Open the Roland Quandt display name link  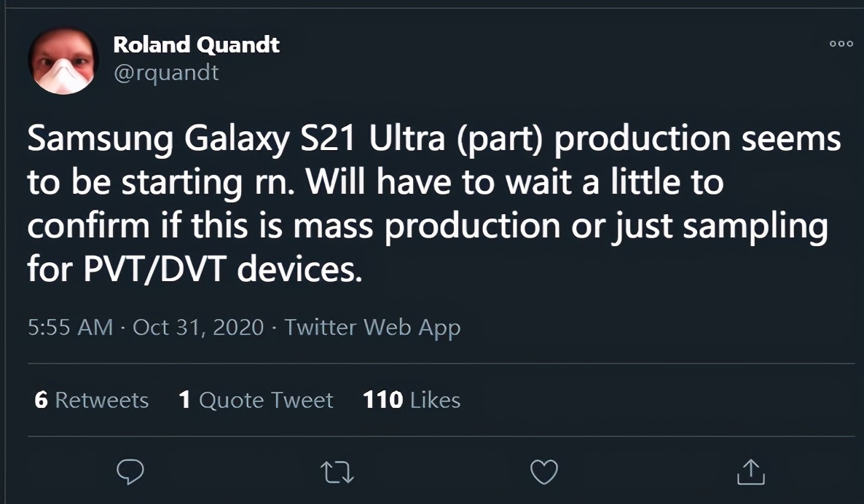pos(196,45)
